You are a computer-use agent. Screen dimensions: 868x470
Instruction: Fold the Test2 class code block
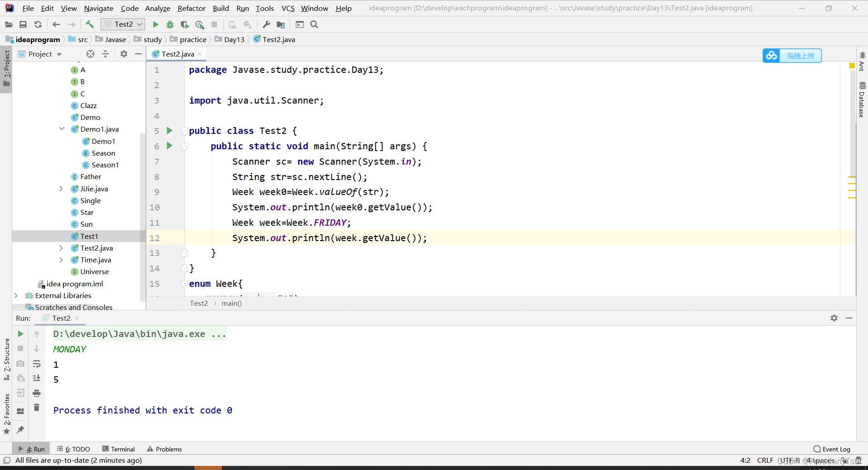[184, 131]
